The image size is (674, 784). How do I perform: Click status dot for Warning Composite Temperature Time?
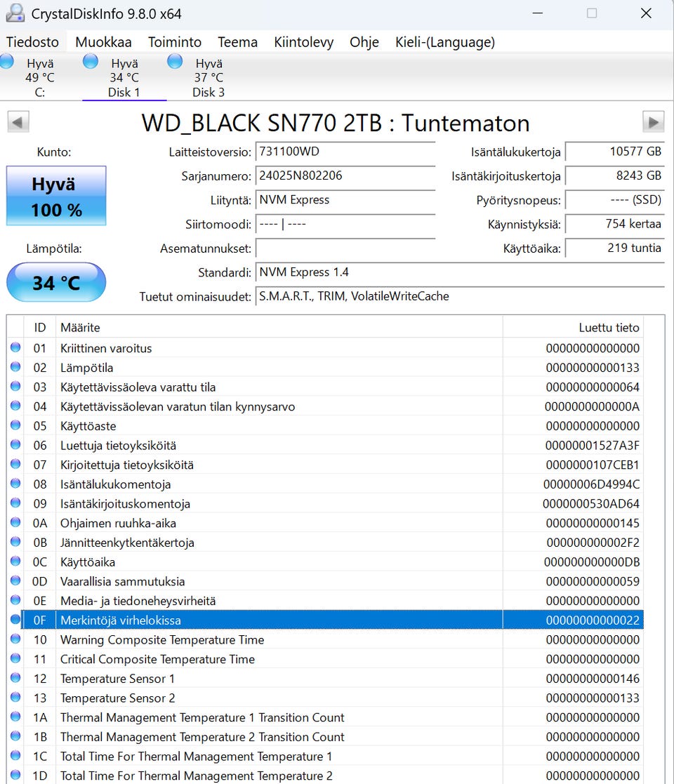point(15,639)
